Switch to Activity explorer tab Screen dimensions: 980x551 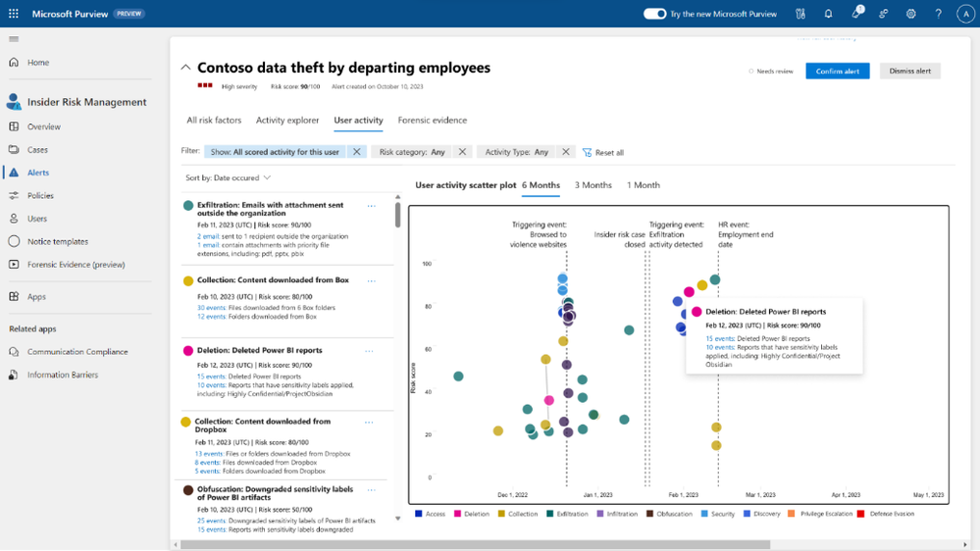click(x=286, y=120)
